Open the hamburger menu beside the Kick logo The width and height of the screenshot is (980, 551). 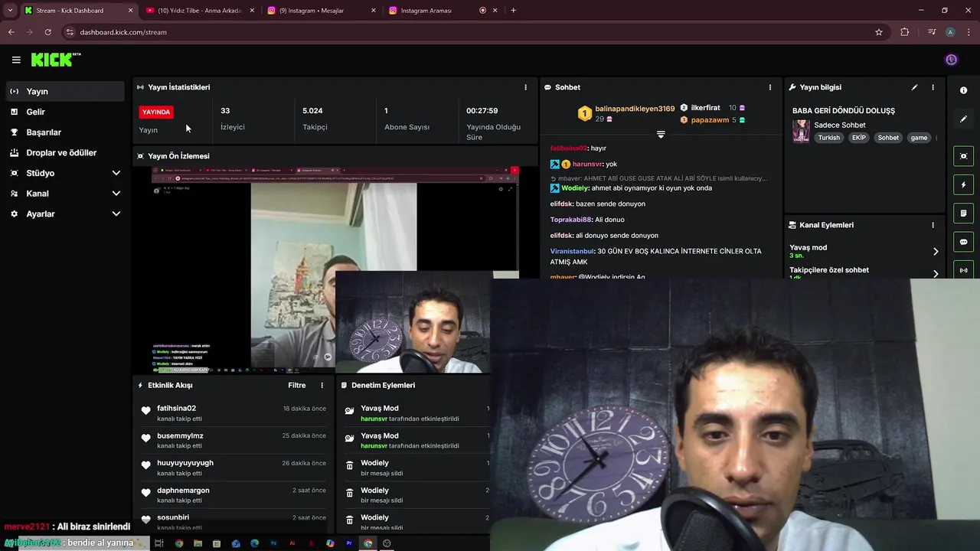(16, 60)
